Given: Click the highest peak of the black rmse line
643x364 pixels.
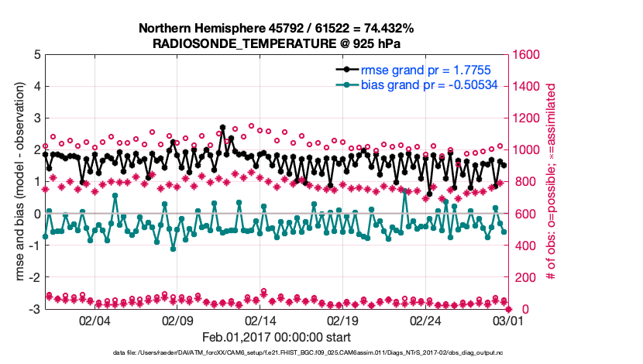Looking at the screenshot, I should (222, 127).
